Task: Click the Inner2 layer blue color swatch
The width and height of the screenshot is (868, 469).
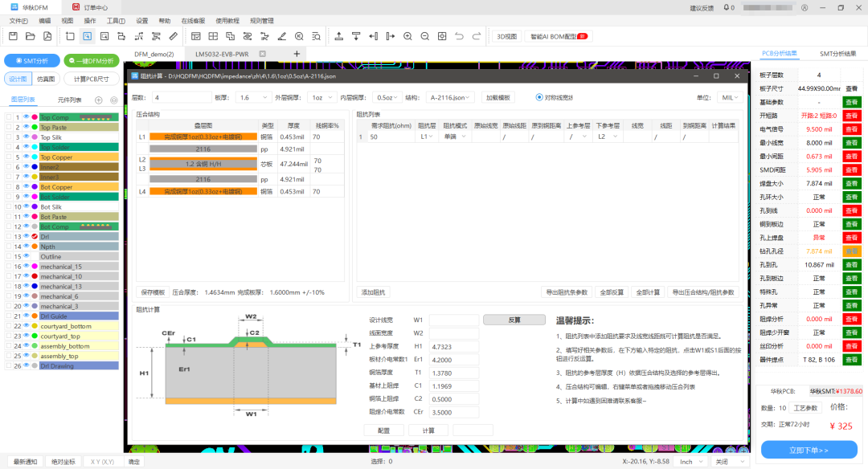Action: pyautogui.click(x=35, y=167)
